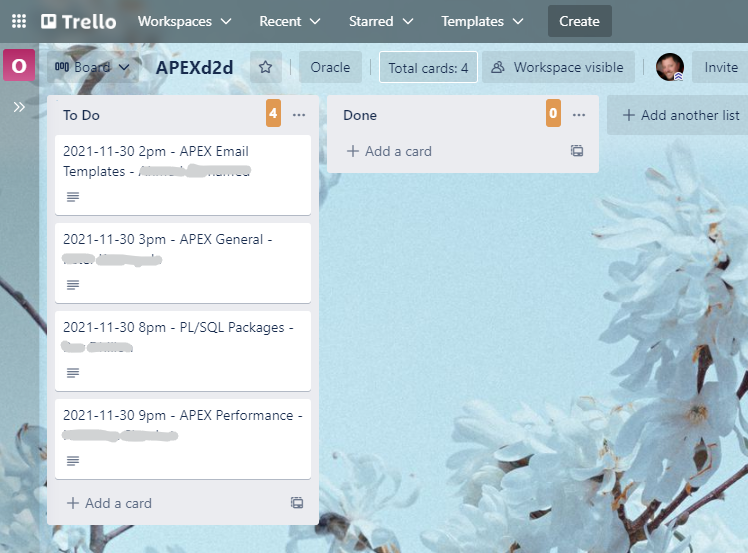
Task: Click the Total cards: 4 button
Action: (x=428, y=68)
